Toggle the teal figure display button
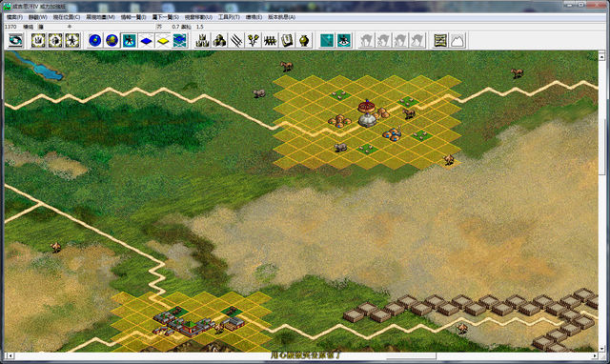The image size is (610, 364). click(x=129, y=40)
